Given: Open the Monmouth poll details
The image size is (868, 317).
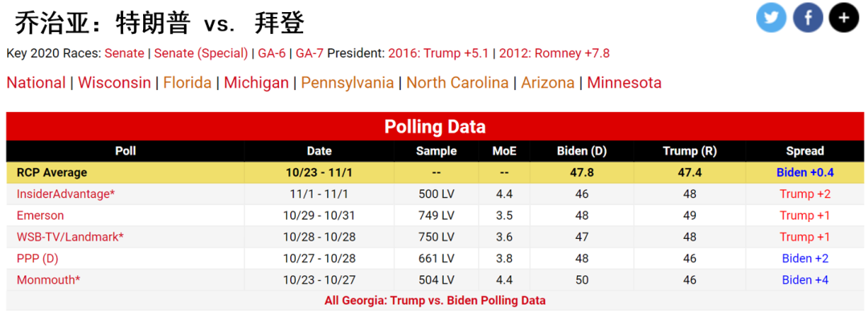Looking at the screenshot, I should tap(49, 279).
